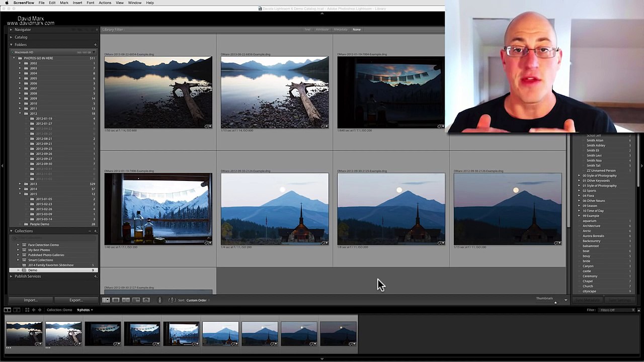This screenshot has width=644, height=362.
Task: Click the Export button
Action: pos(76,300)
